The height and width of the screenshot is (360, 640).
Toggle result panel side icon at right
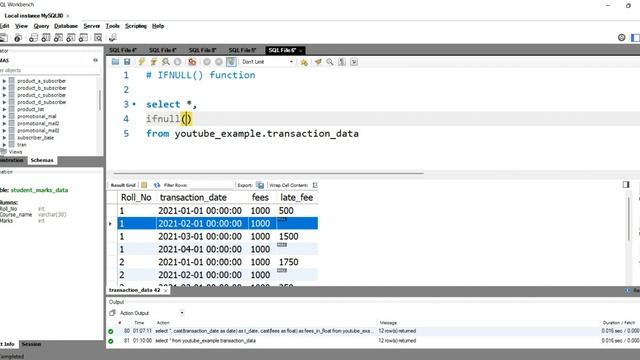pyautogui.click(x=626, y=184)
